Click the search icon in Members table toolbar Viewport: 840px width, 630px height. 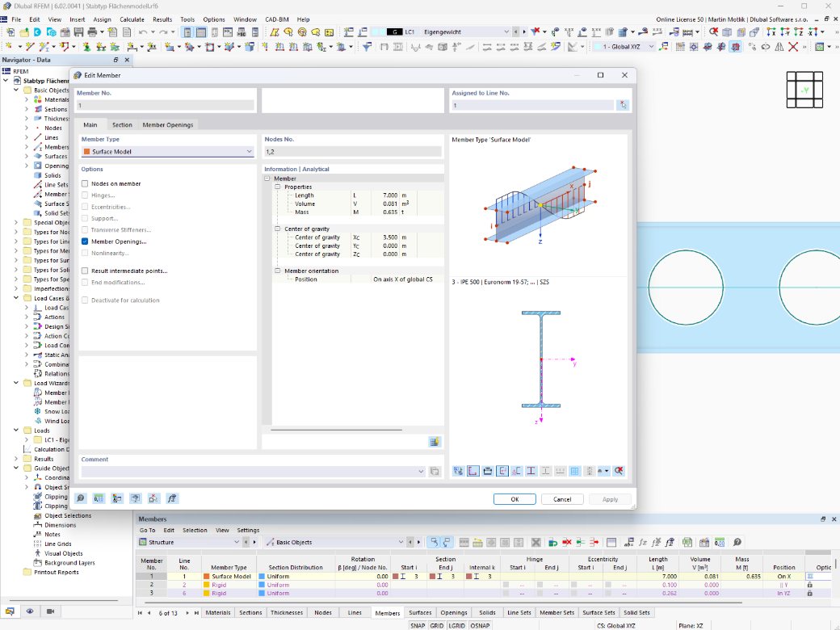(x=737, y=543)
